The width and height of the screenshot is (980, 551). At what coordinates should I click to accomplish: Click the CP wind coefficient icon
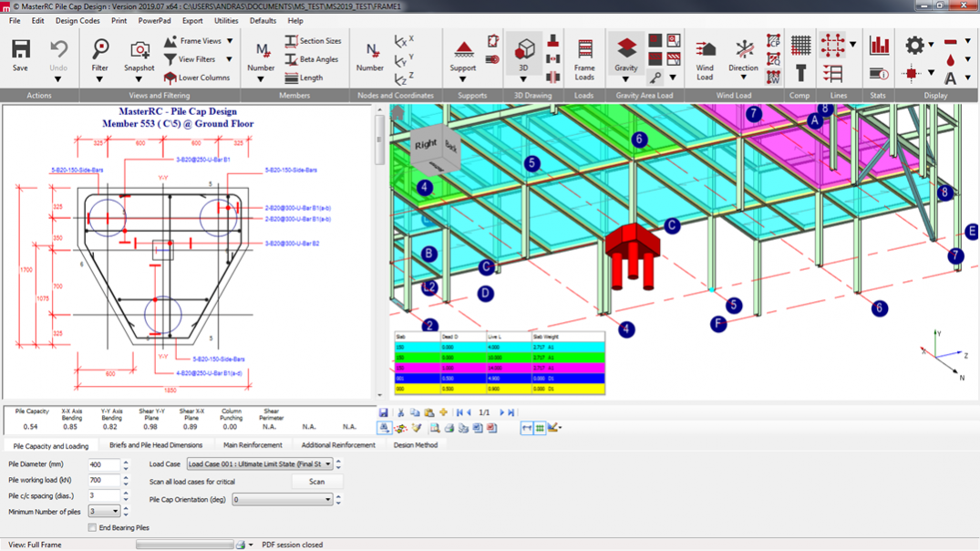click(x=774, y=41)
